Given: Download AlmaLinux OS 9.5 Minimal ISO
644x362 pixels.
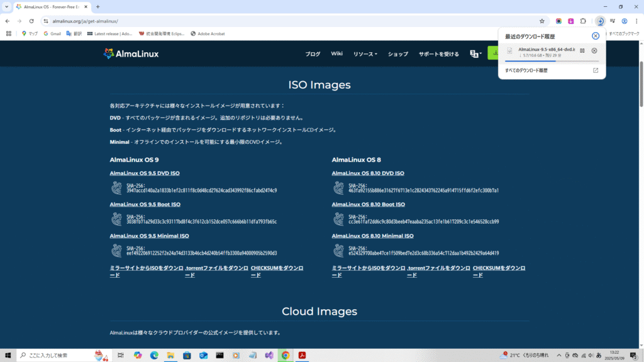Looking at the screenshot, I should point(149,236).
